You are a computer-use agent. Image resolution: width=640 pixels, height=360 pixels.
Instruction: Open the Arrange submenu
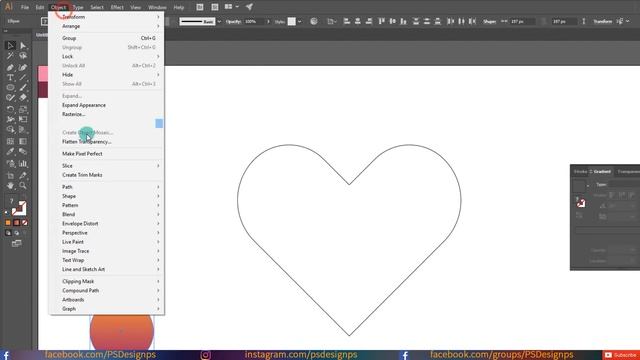(x=107, y=26)
